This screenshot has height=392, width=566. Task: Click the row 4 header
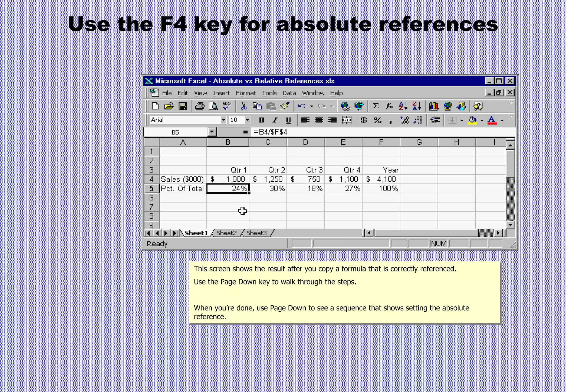point(151,179)
